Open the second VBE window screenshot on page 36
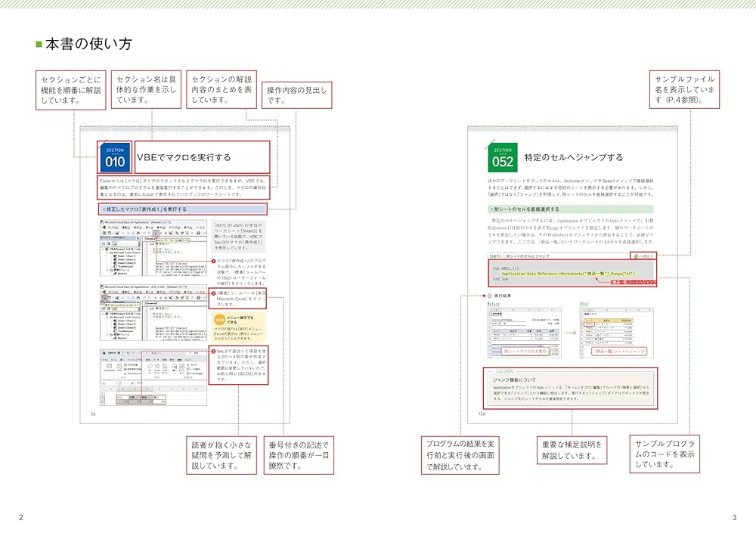The height and width of the screenshot is (536, 756). 153,313
